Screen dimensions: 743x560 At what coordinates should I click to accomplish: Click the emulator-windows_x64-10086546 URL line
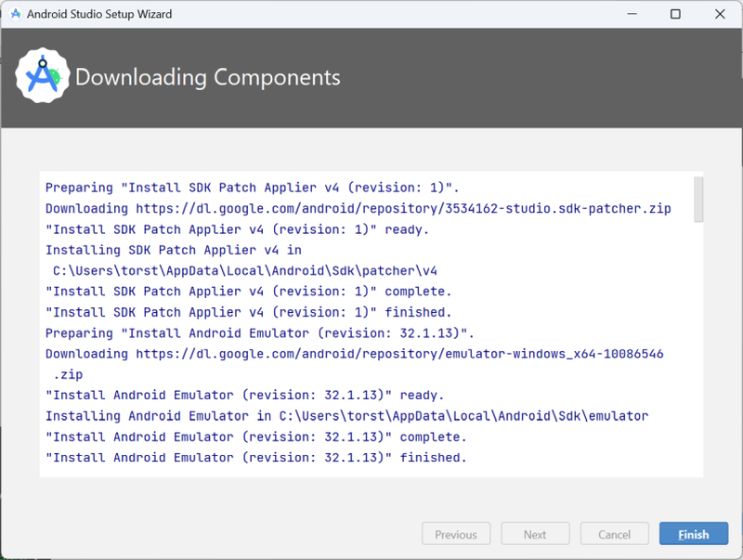[x=355, y=354]
